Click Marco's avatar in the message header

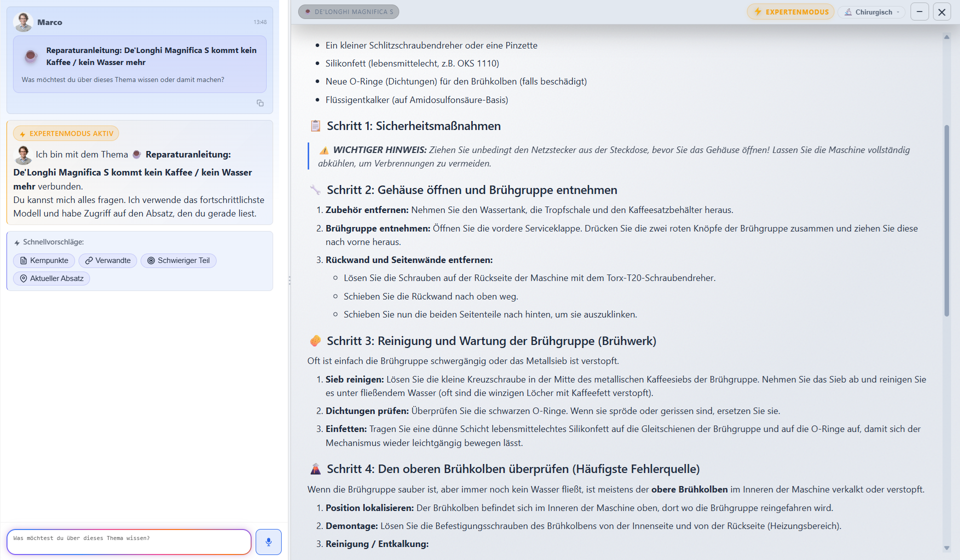click(x=23, y=22)
